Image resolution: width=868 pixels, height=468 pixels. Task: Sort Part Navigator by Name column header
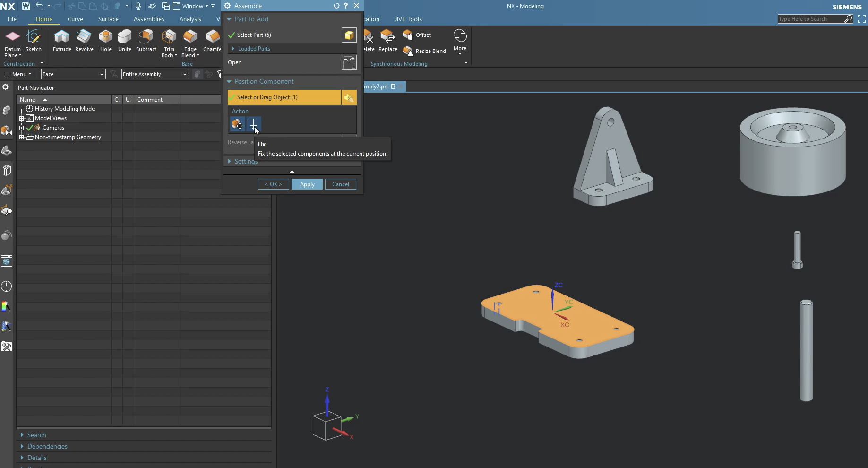pos(64,100)
